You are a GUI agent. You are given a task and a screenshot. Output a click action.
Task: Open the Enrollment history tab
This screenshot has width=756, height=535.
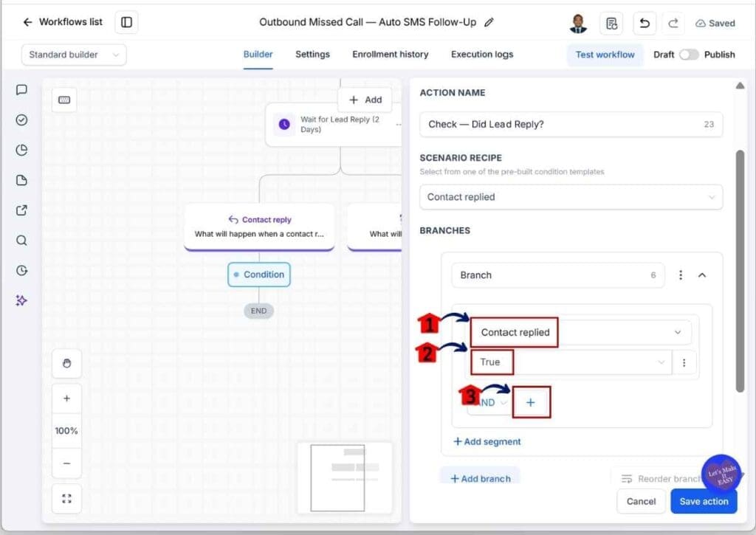point(390,55)
